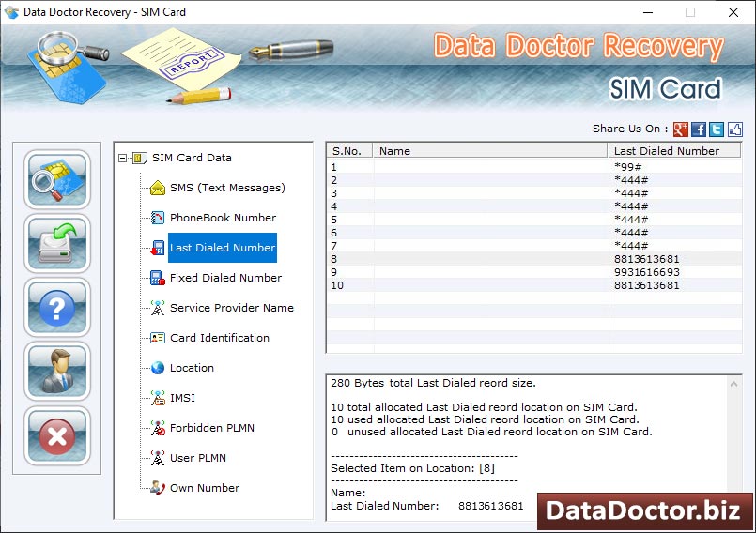Click the save recovered data drive icon

57,243
